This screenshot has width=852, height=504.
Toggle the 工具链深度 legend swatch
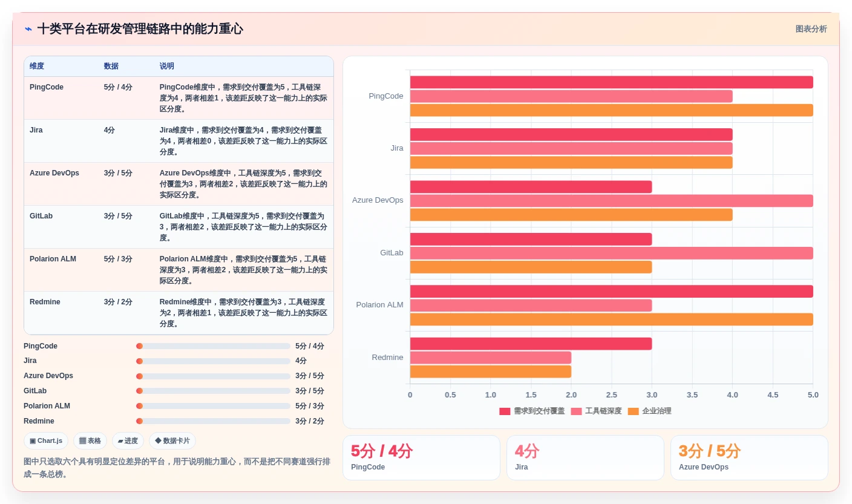click(576, 411)
